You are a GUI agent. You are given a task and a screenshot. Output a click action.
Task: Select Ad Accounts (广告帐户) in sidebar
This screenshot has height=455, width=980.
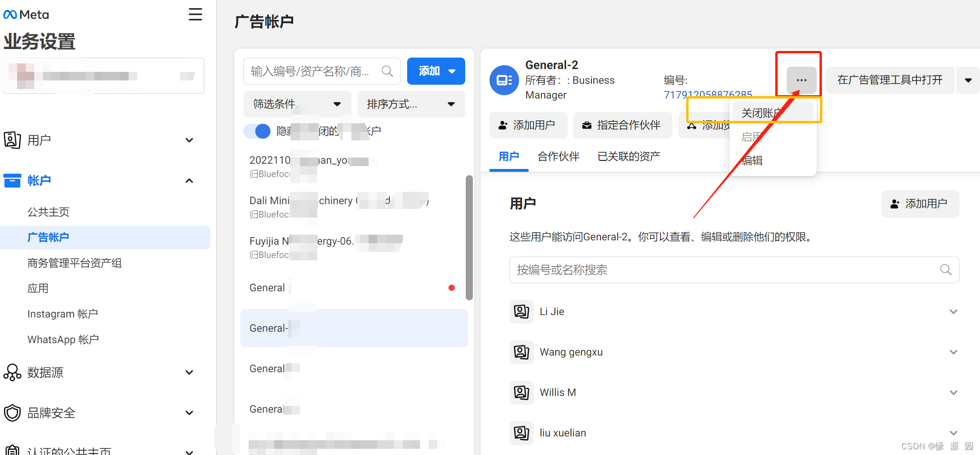[105, 237]
